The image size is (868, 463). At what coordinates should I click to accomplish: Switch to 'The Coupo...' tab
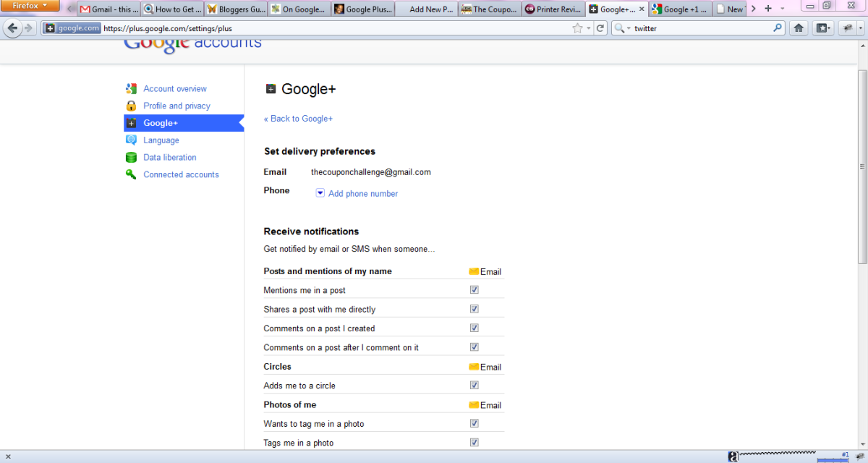click(490, 9)
